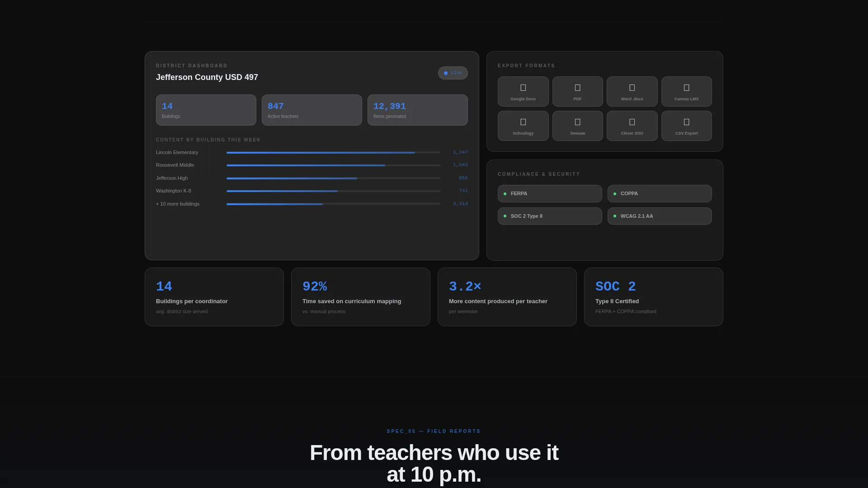Click the Seesaw export icon
The image size is (868, 488).
pyautogui.click(x=577, y=122)
